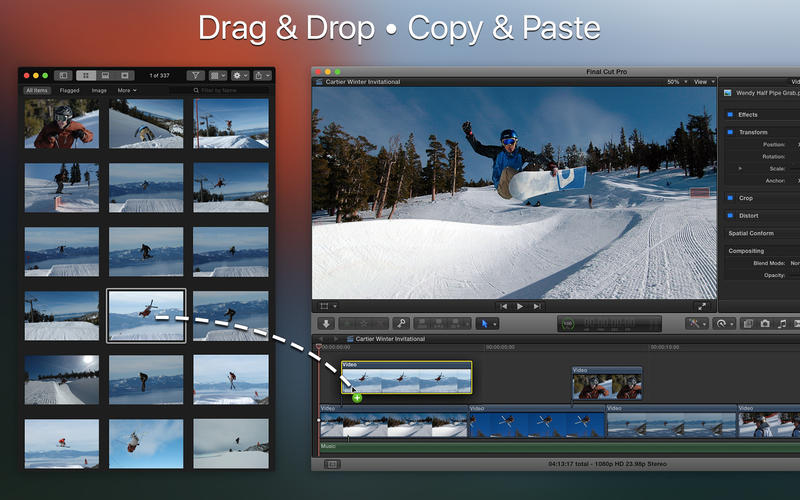Toggle the Effects checkbox in inspector
Screen dimensions: 800x500
[730, 115]
